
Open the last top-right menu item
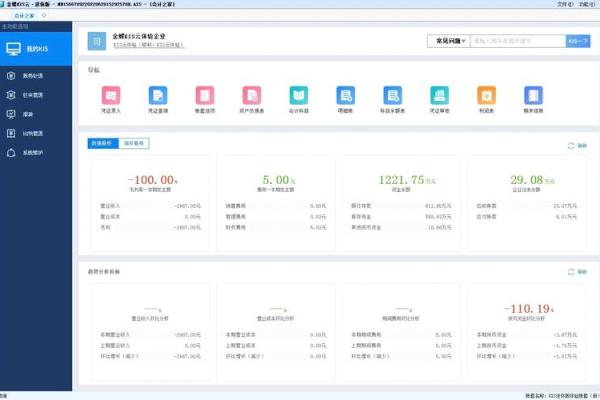pyautogui.click(x=586, y=4)
